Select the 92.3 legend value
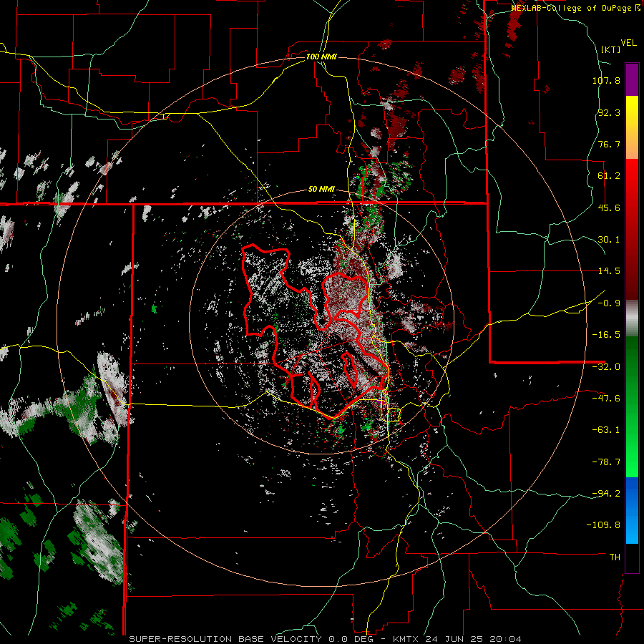 point(609,112)
